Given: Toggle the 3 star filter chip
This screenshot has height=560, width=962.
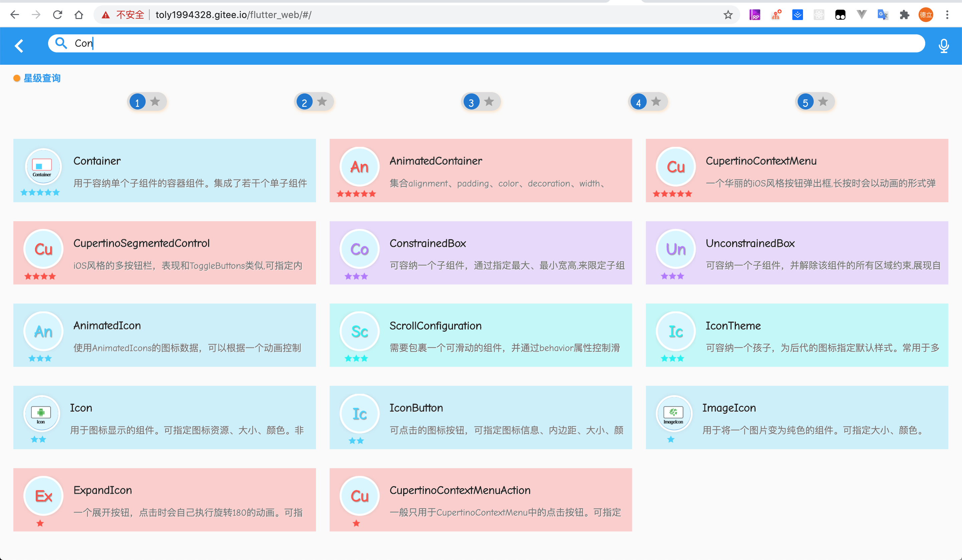Looking at the screenshot, I should [x=481, y=102].
